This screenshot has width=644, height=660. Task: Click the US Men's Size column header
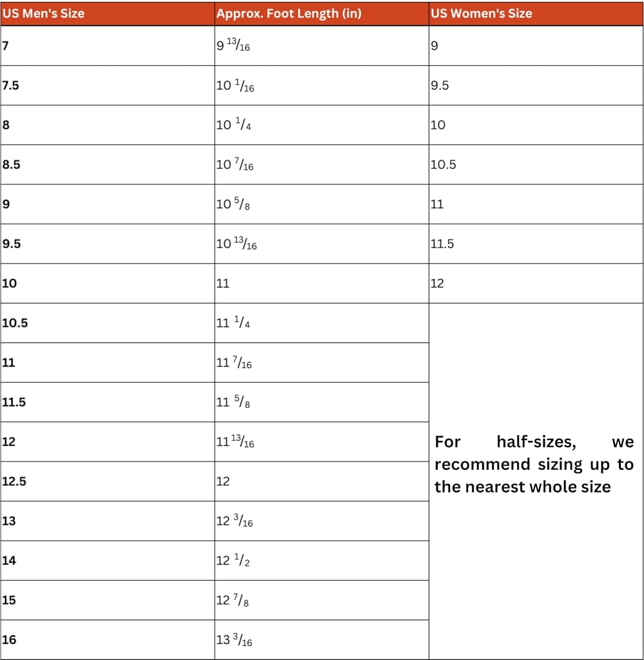pyautogui.click(x=107, y=14)
